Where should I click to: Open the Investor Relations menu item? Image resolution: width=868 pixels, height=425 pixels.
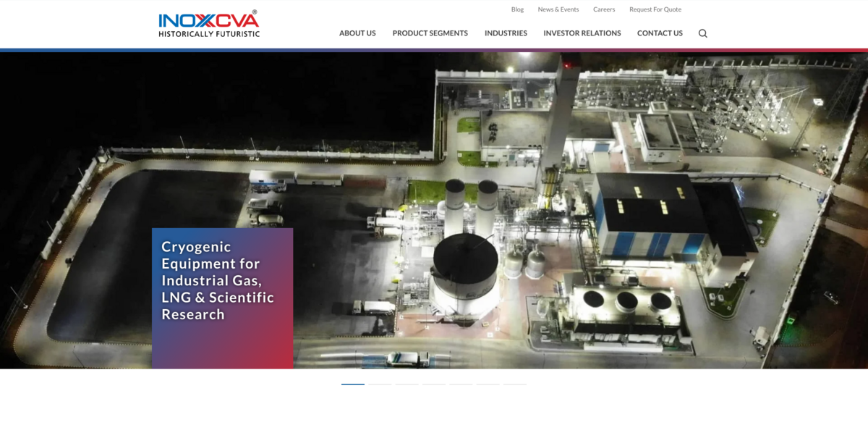pyautogui.click(x=582, y=33)
